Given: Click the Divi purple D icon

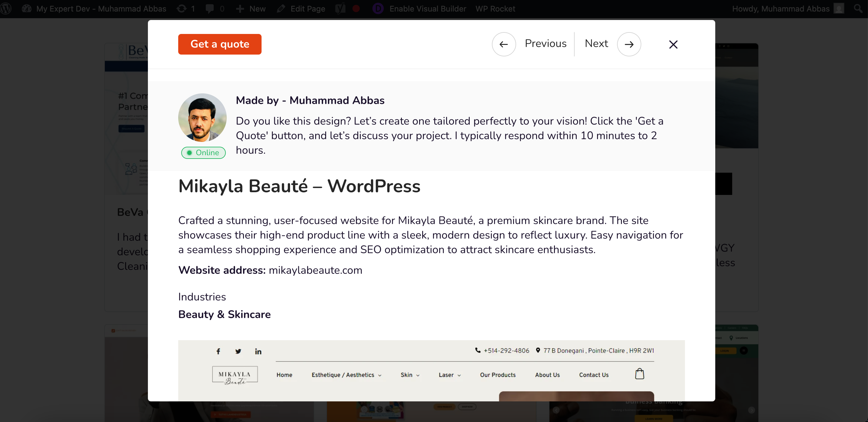Looking at the screenshot, I should click(x=378, y=9).
